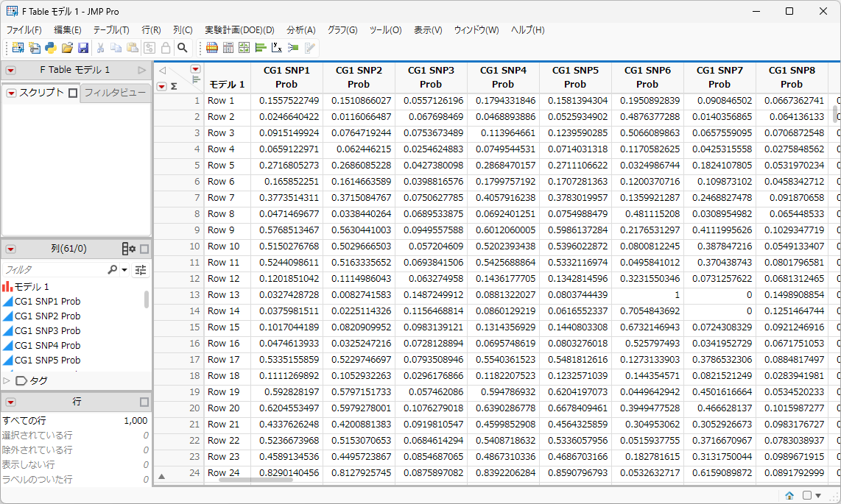Click the four green squares toolbar icon
The height and width of the screenshot is (504, 841).
(x=244, y=49)
